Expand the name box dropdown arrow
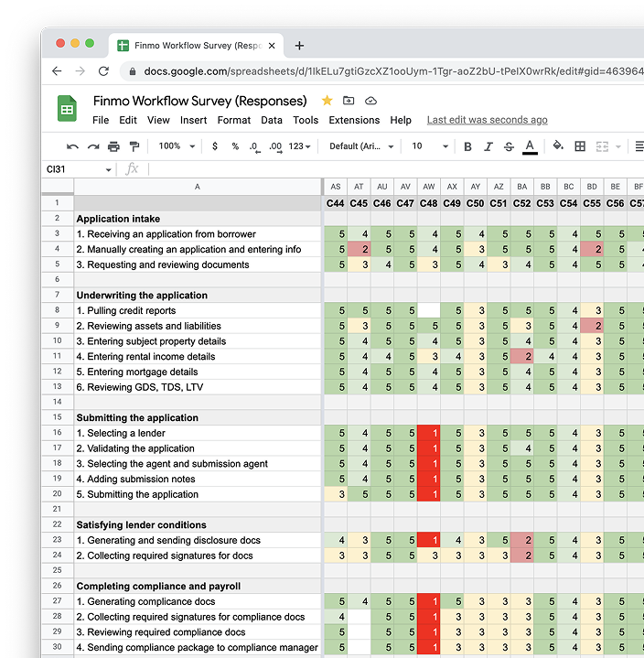Image resolution: width=644 pixels, height=658 pixels. click(x=108, y=169)
